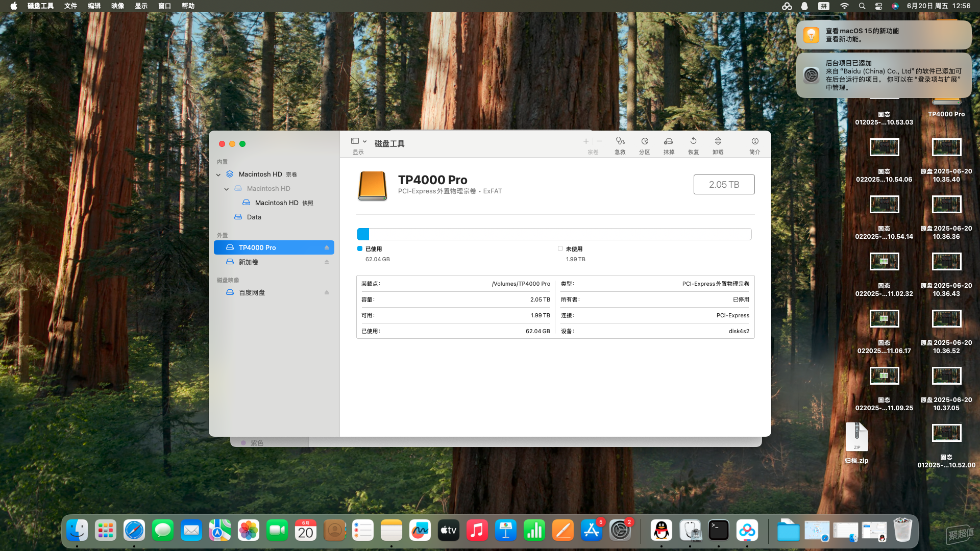Image resolution: width=980 pixels, height=551 pixels.
Task: Open the 映像 menu
Action: tap(117, 6)
